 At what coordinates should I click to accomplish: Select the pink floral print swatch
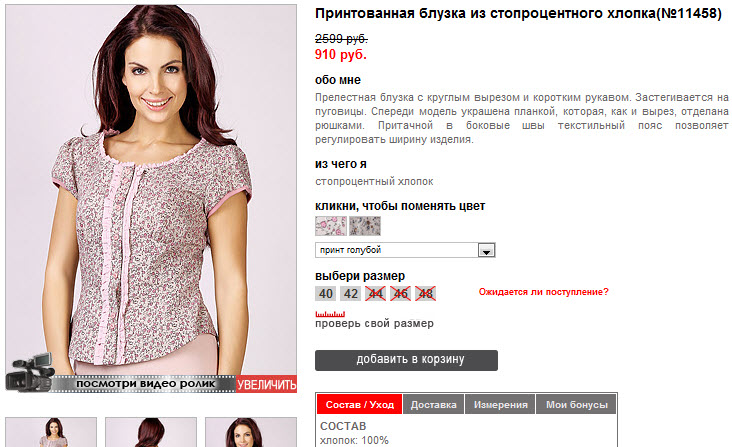click(331, 226)
